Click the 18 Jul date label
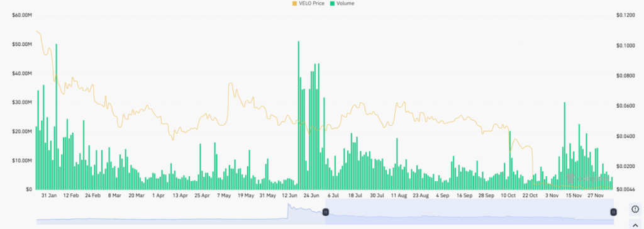This screenshot has height=229, width=644. 355,196
